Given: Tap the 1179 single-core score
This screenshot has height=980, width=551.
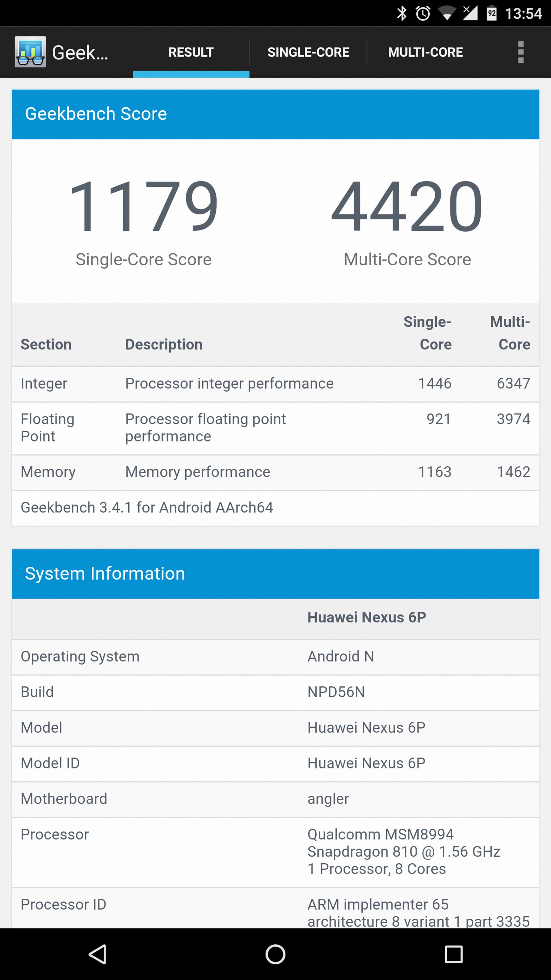Looking at the screenshot, I should click(x=143, y=206).
